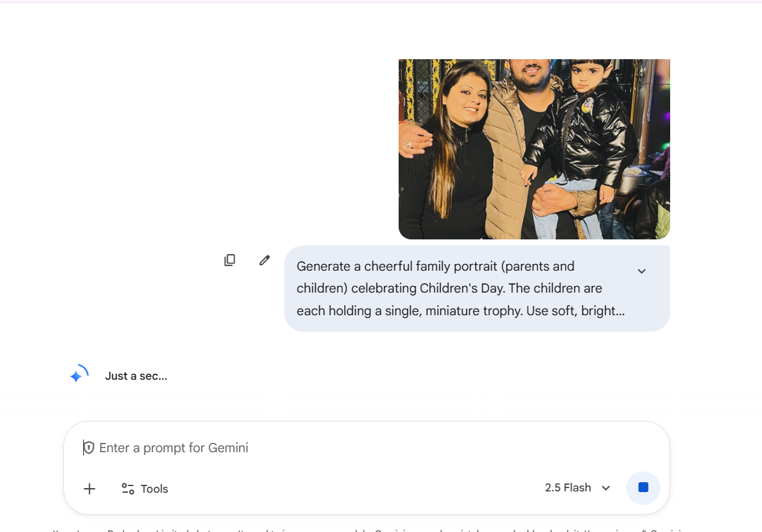Click the 2.5 Flash model name
Screen dimensions: 762x532
[x=568, y=488]
